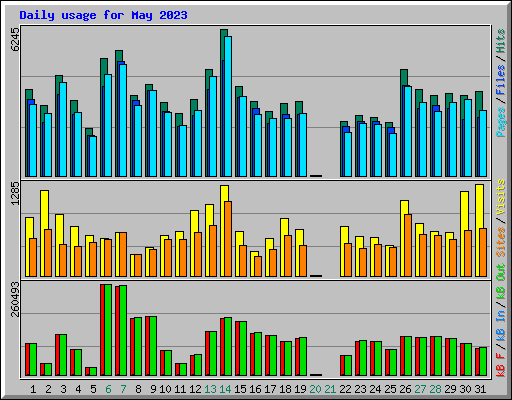Click the bright green kB bar for day 6

click(108, 330)
